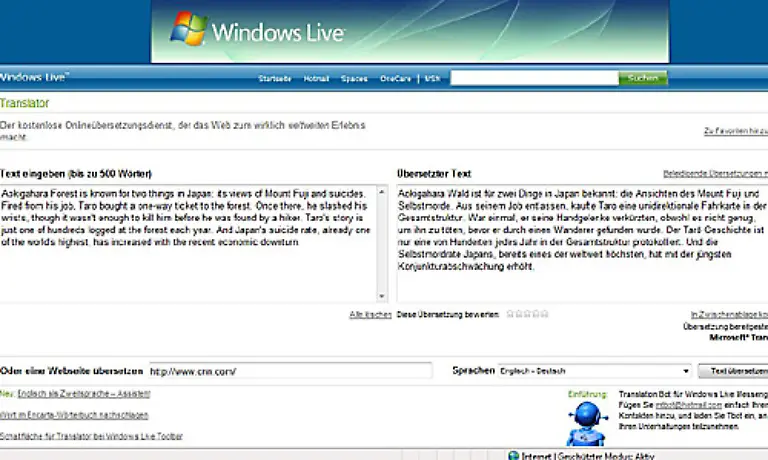The width and height of the screenshot is (768, 460).
Task: Click the green Suchen search button
Action: [643, 78]
